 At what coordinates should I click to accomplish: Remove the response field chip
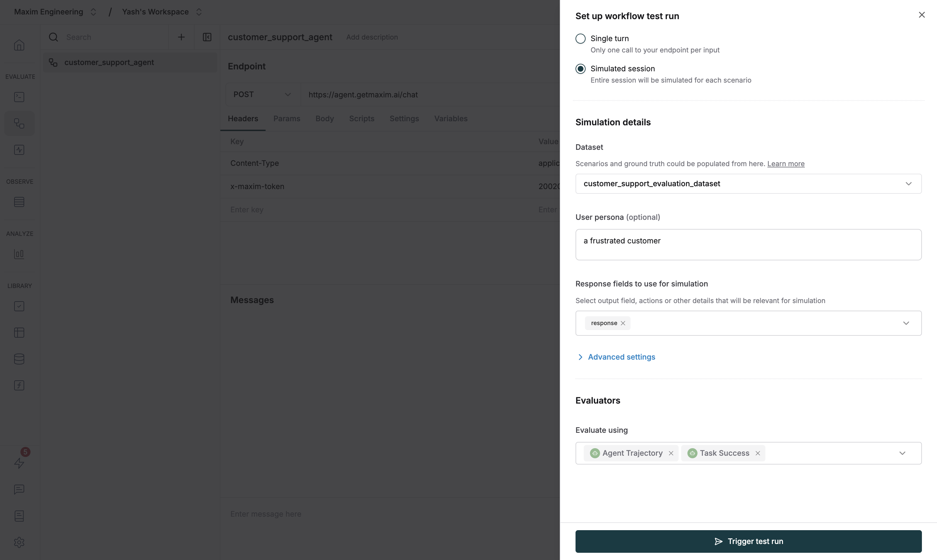click(623, 323)
